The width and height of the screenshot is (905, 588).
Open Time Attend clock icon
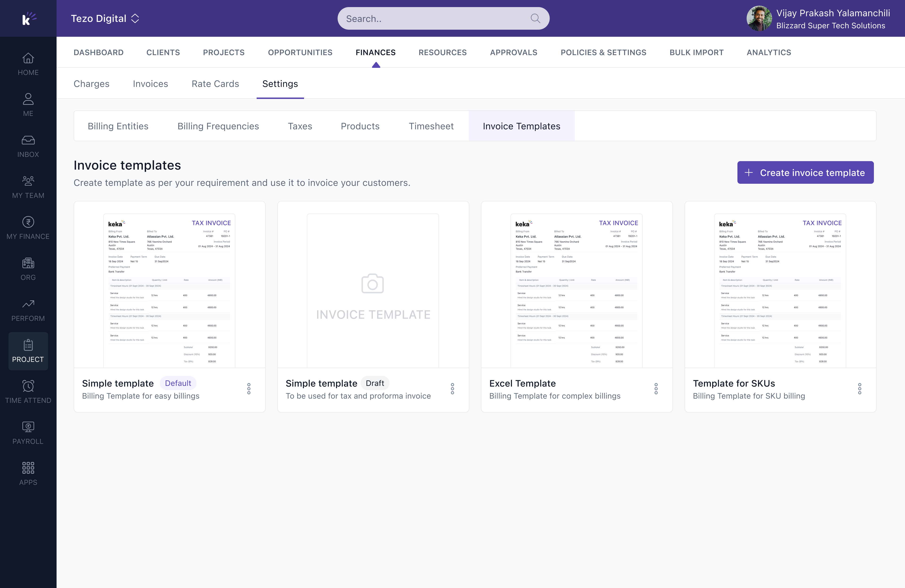click(28, 386)
